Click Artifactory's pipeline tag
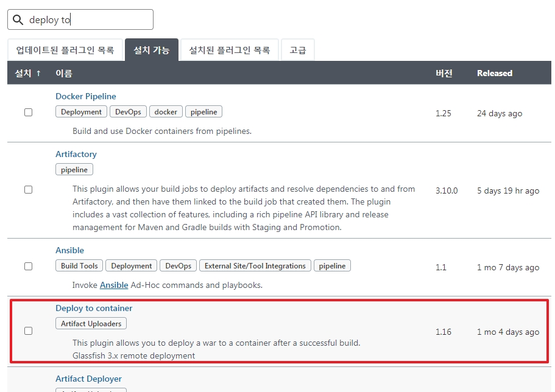Screen dimensions: 555x392 click(x=74, y=169)
